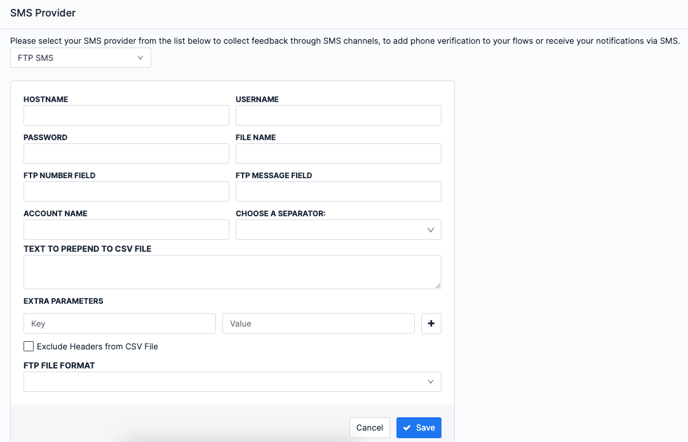Click the chevron arrow in FTP SMS selector
Viewport: 688px width, 442px height.
point(140,58)
